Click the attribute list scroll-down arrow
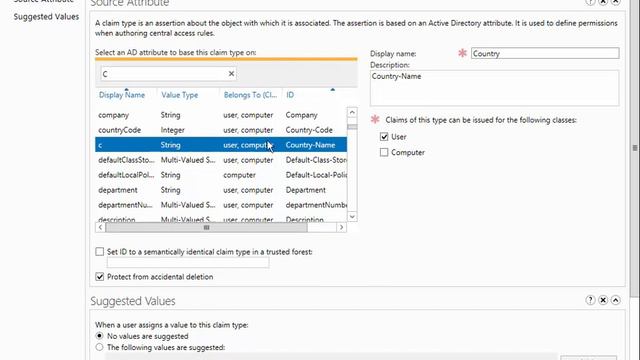This screenshot has height=360, width=640. (352, 216)
